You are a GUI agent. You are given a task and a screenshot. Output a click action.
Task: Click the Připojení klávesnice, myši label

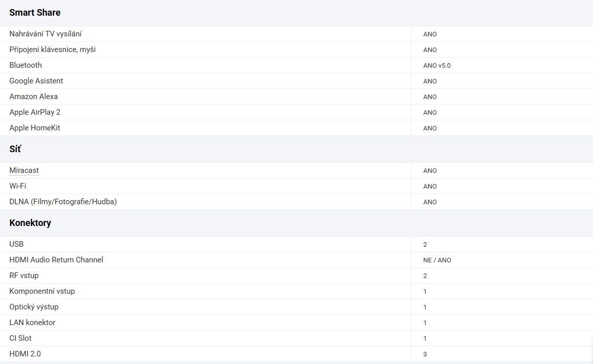pos(53,50)
